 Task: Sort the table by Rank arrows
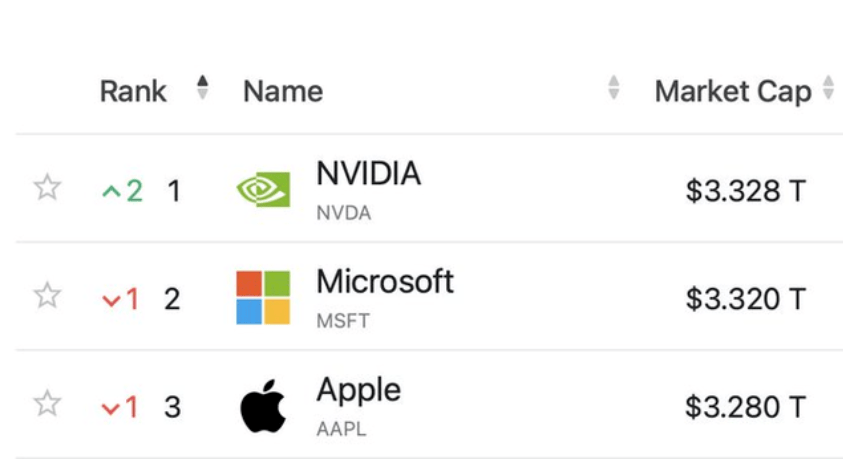(x=203, y=88)
